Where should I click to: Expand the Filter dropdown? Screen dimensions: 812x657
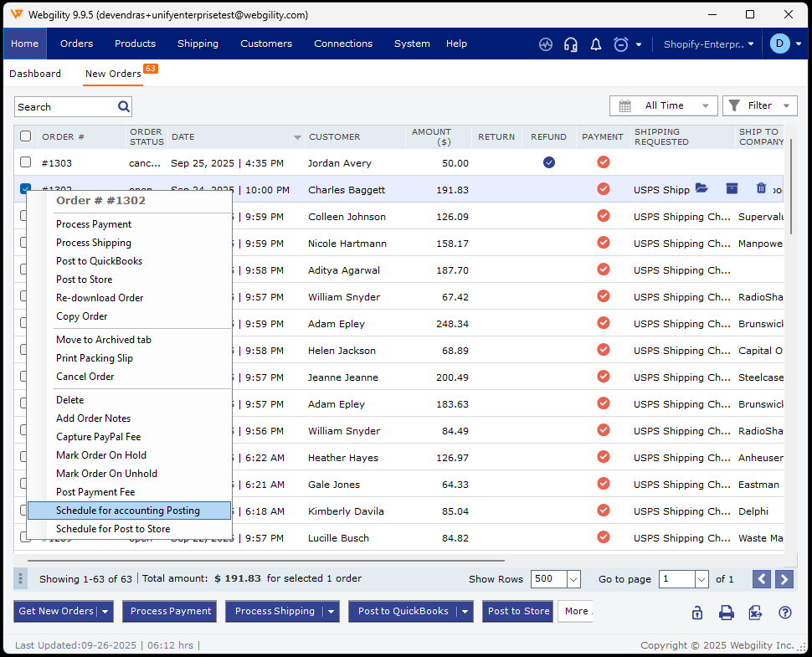[759, 105]
